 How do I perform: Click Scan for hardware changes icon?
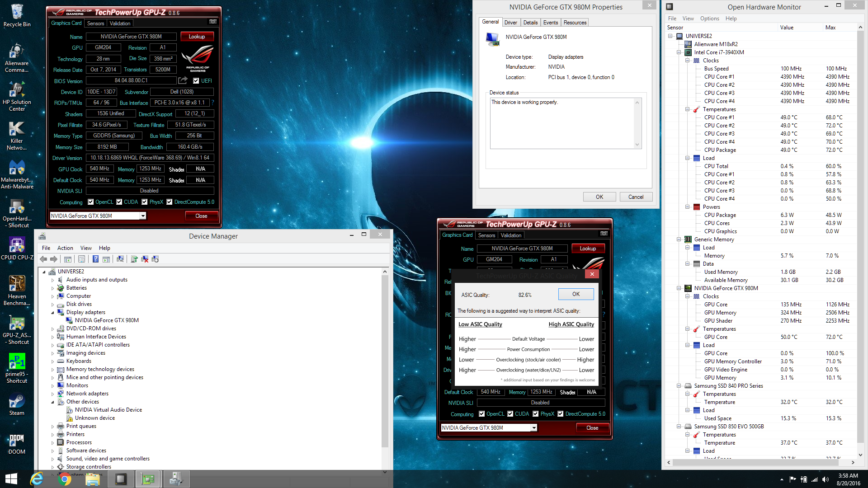click(120, 259)
